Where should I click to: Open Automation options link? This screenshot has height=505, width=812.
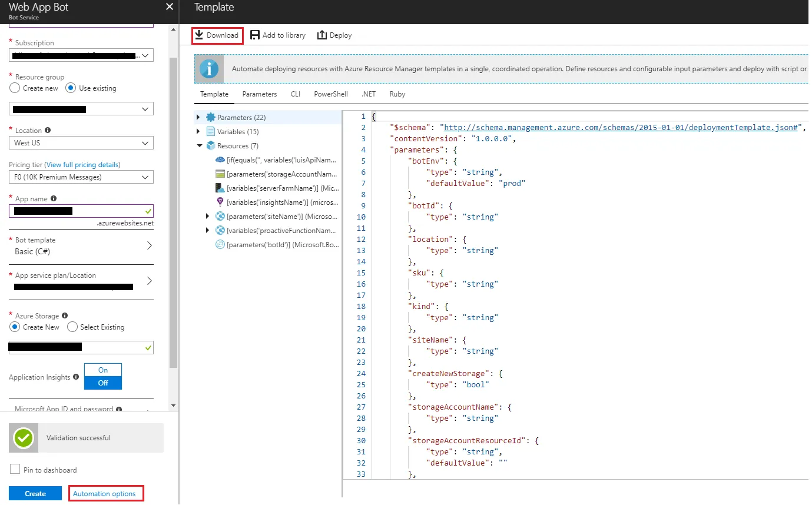106,494
